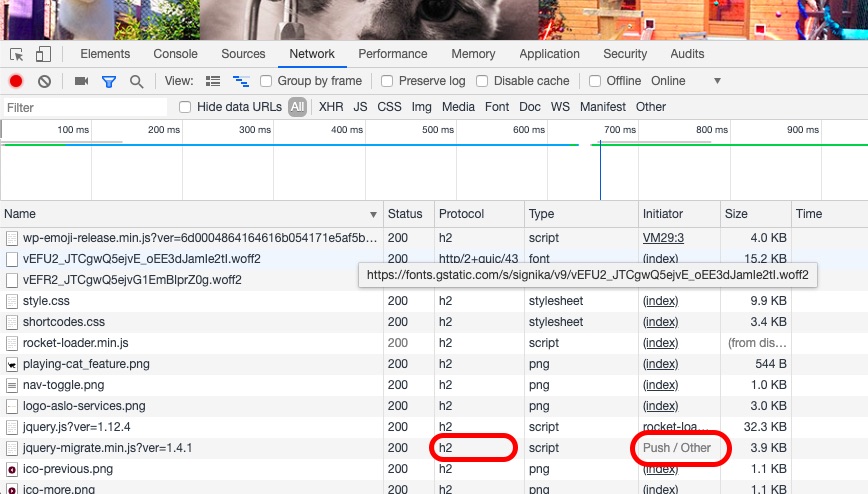This screenshot has height=494, width=868.
Task: Open the Online throttling dropdown
Action: (686, 81)
